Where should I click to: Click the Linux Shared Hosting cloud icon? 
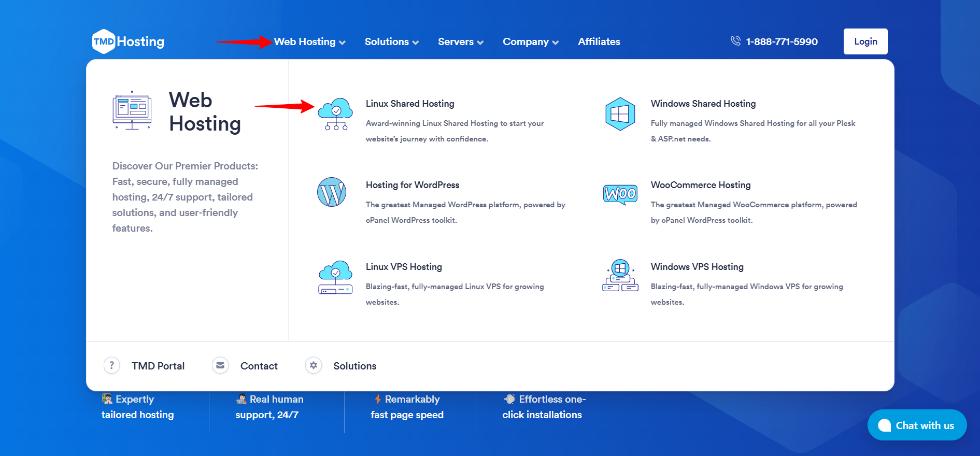point(335,114)
